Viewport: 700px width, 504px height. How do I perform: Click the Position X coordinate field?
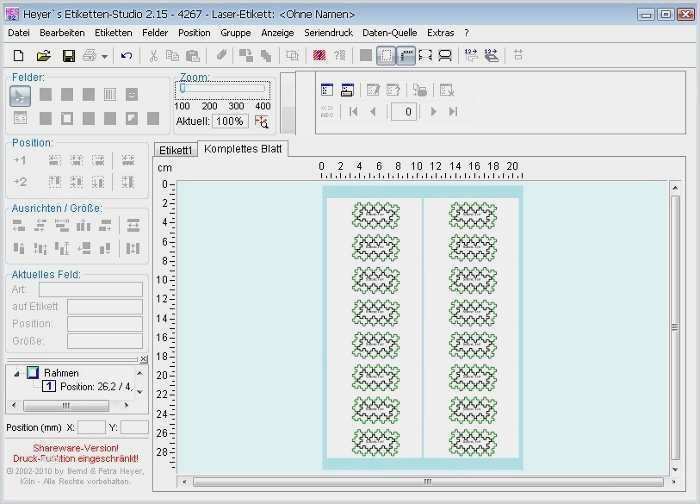[x=92, y=427]
